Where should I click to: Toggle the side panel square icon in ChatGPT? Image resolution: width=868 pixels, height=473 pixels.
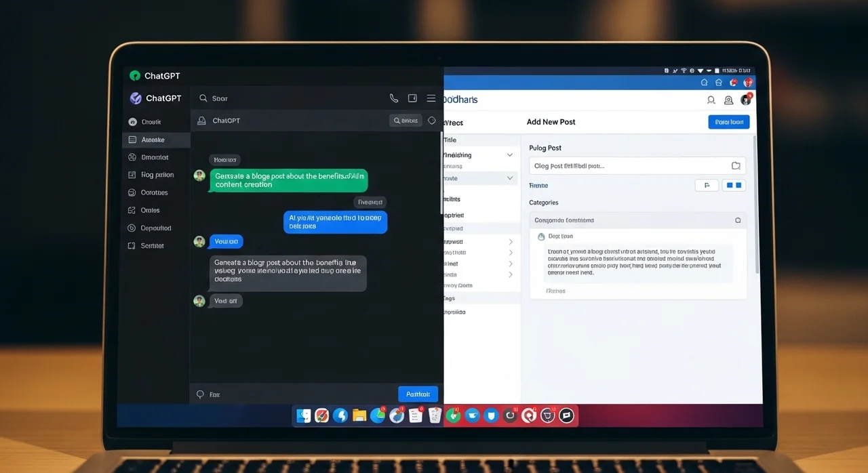[412, 98]
